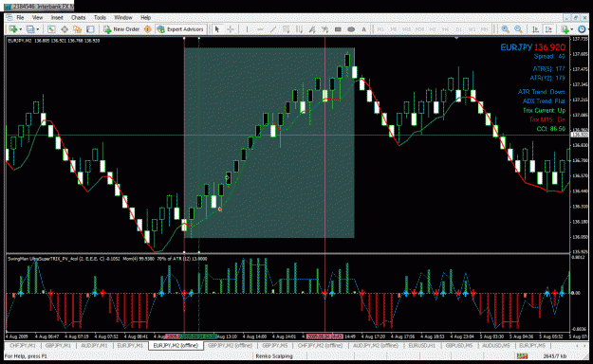This screenshot has width=593, height=364.
Task: Switch to M15 timeframe button
Action: coord(406,29)
